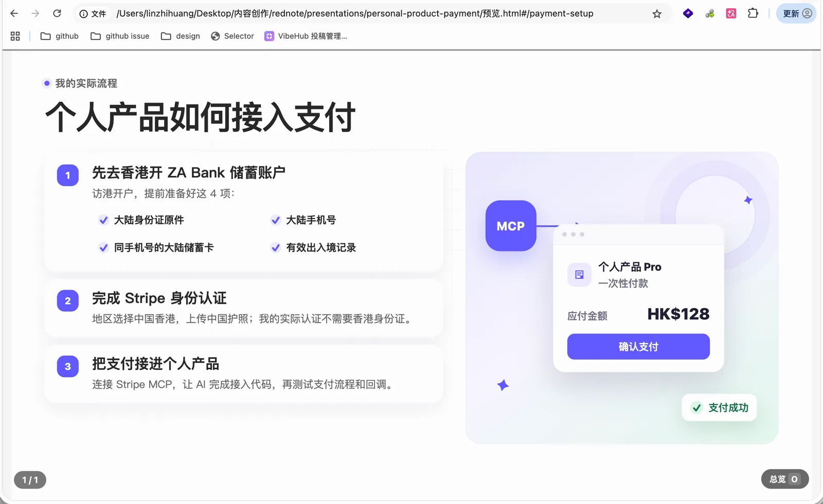Image resolution: width=823 pixels, height=504 pixels.
Task: Click the receipt icon beside 个人产品 Pro
Action: [x=579, y=275]
